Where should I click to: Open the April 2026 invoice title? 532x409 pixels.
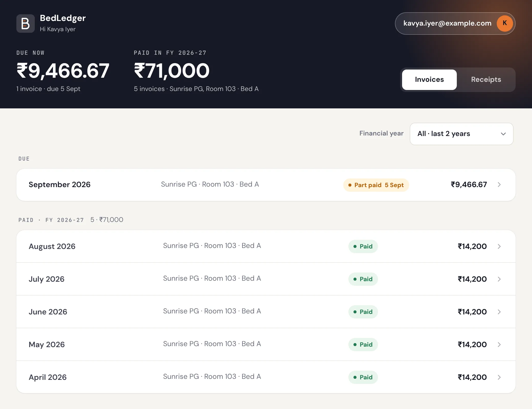pos(48,377)
